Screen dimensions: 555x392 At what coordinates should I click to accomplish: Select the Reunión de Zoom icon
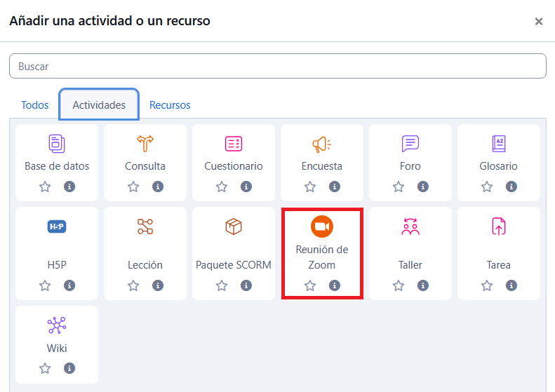[x=322, y=227]
